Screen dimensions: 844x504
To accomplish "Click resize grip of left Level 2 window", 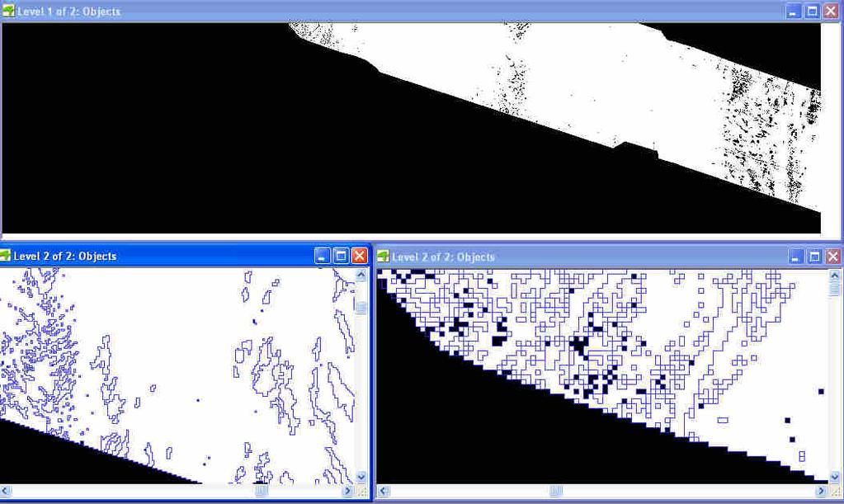I will [x=361, y=491].
